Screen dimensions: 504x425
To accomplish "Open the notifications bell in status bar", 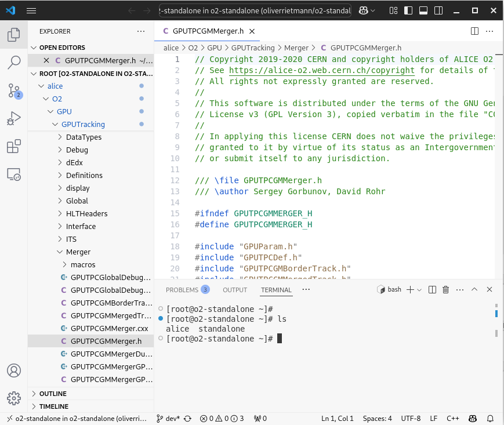I will coord(491,418).
